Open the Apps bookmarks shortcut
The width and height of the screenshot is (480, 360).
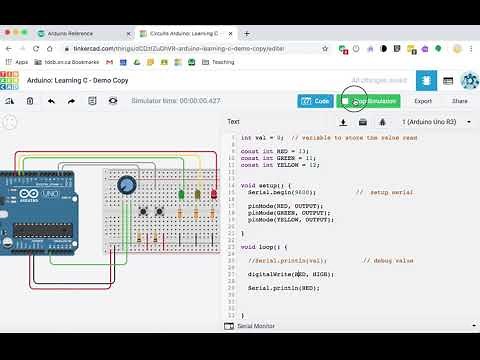pyautogui.click(x=17, y=62)
